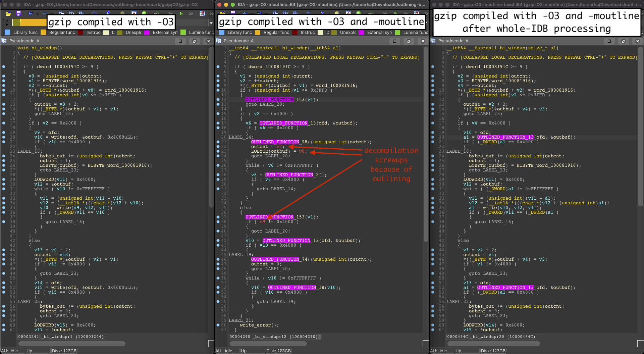
Task: Click navigation band right scroll arrow, left window
Action: click(7, 24)
